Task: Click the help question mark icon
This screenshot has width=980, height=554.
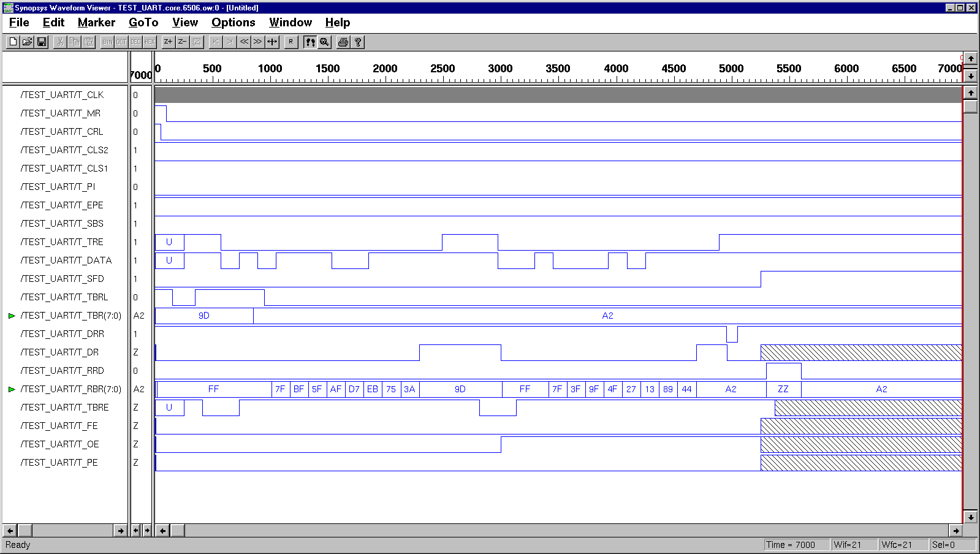Action: [x=358, y=42]
